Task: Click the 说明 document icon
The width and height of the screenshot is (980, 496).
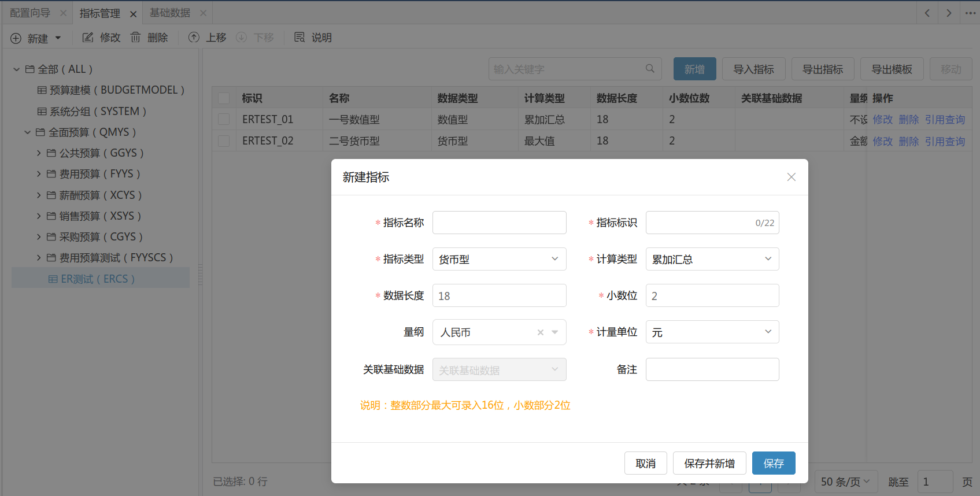Action: [299, 38]
